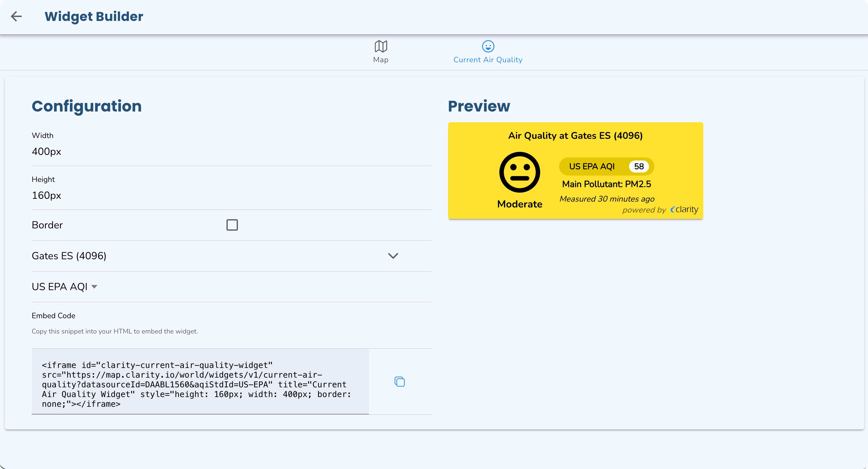This screenshot has height=469, width=868.
Task: Click the Configuration heading
Action: tap(87, 106)
